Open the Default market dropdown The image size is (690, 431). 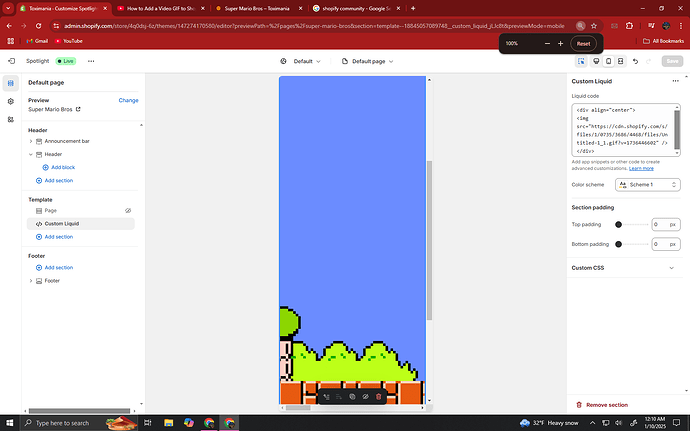click(x=301, y=61)
